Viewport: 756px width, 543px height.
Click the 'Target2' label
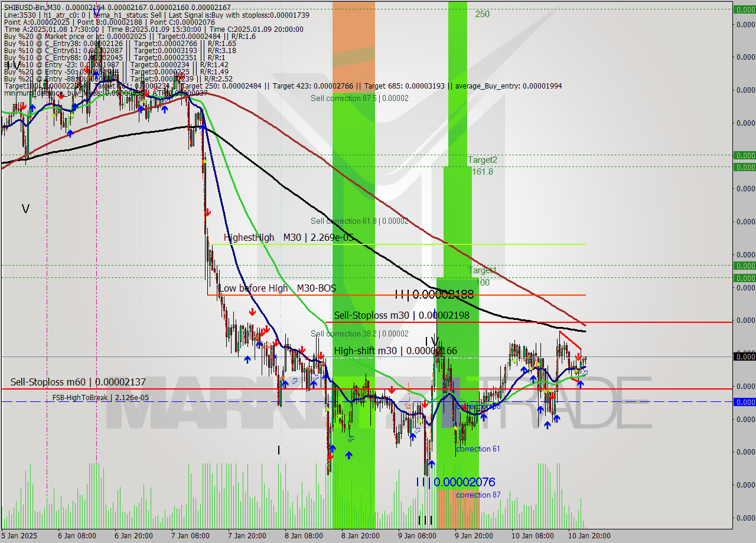click(483, 160)
